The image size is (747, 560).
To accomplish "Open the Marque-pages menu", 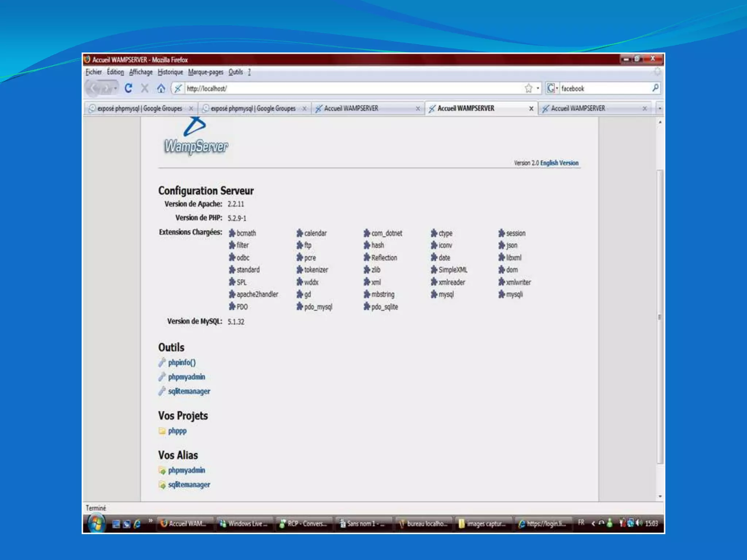I will point(205,72).
